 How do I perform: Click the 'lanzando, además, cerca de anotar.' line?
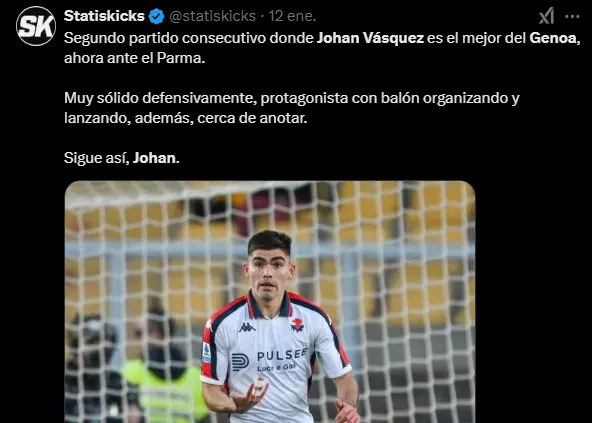(185, 118)
